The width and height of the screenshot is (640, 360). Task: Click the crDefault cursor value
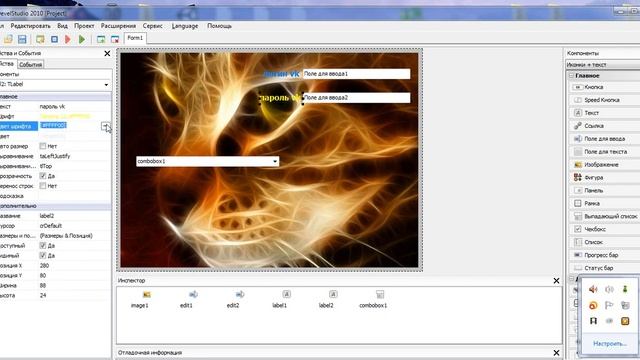[x=51, y=226]
